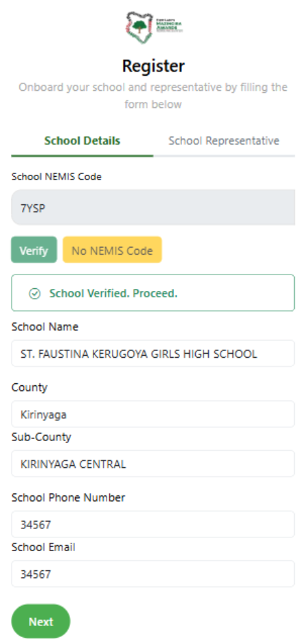Viewport: 303px width, 644px height.
Task: Open the School Representative tab
Action: point(224,141)
